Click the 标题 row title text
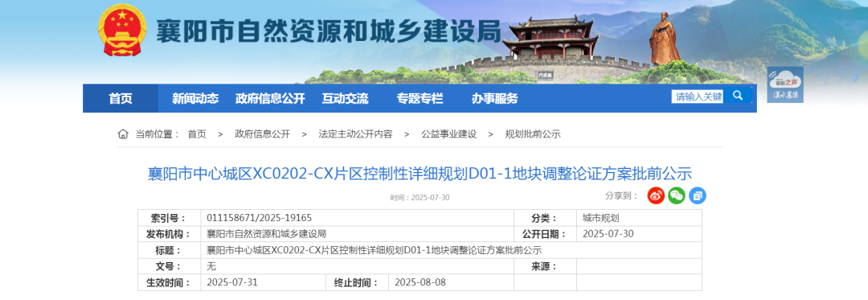This screenshot has height=300, width=868. (x=375, y=250)
